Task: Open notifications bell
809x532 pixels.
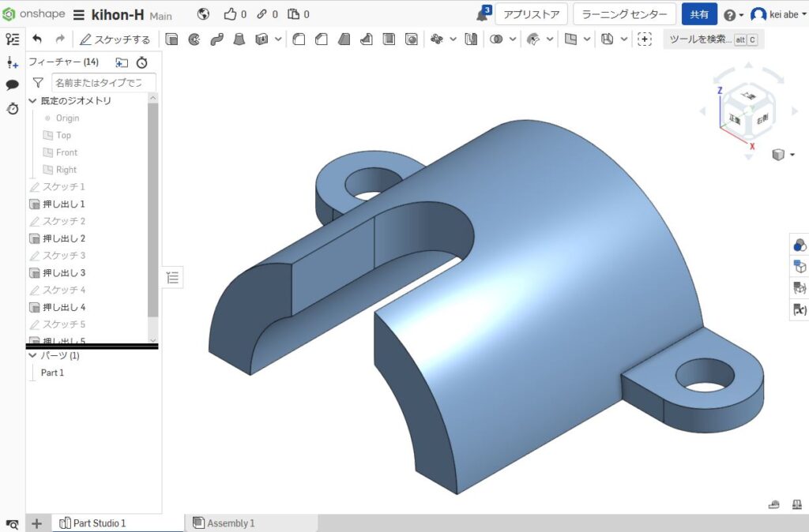Action: (x=483, y=14)
